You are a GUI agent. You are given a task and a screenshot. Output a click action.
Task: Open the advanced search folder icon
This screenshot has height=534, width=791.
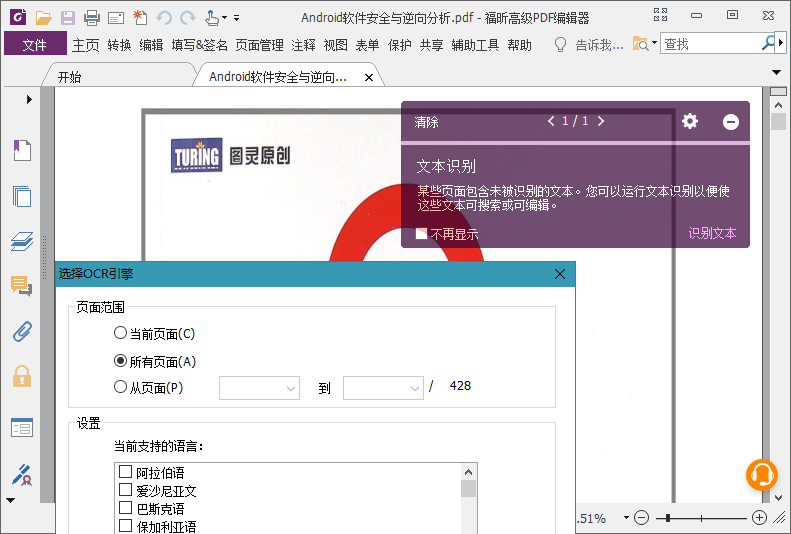click(641, 44)
